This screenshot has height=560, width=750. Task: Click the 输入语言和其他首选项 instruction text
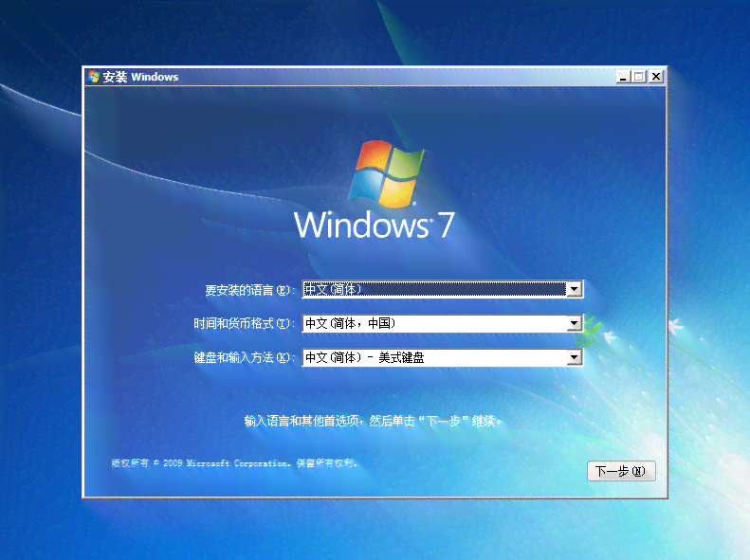coord(373,421)
